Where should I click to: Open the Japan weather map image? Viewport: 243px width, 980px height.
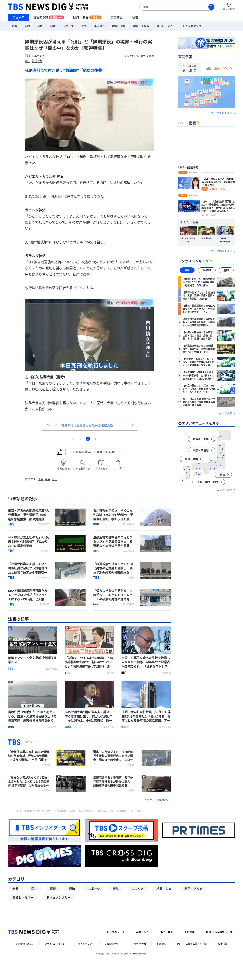pyautogui.click(x=206, y=92)
